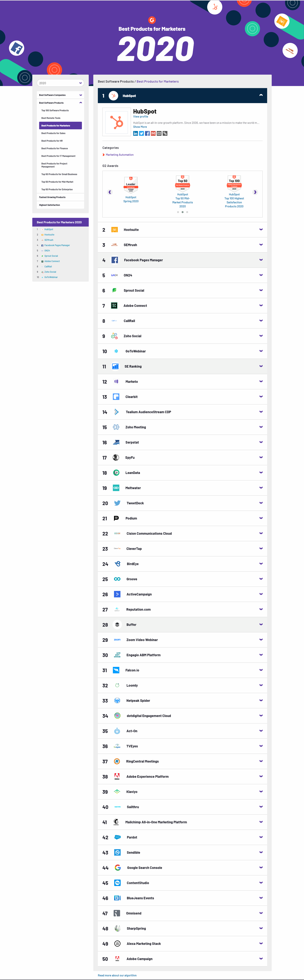Expand the Hootsuite row
Viewport: 304px width, 980px height.
click(182, 230)
